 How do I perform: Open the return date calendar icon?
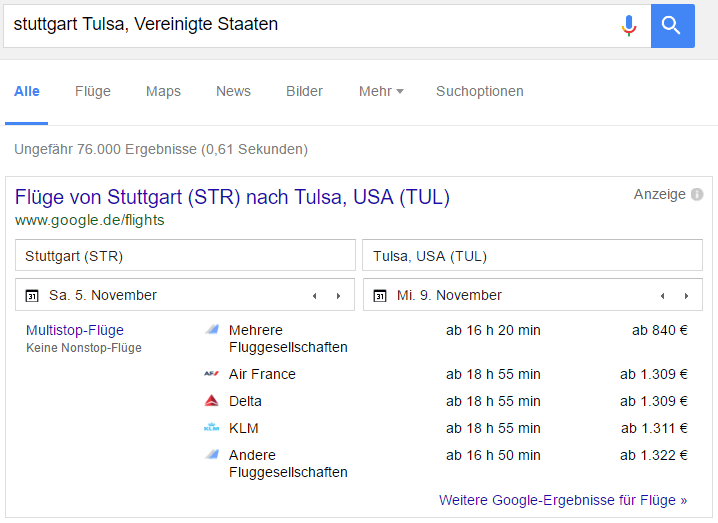click(380, 296)
